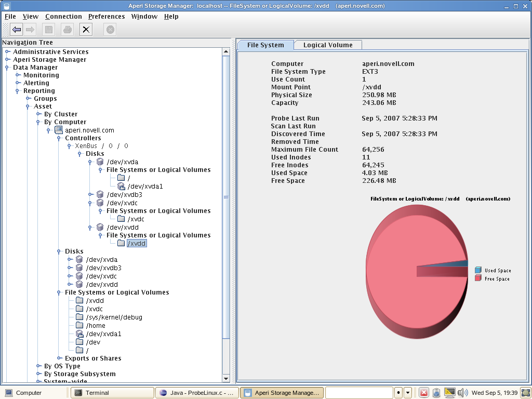Switch to the Logical Volume tab
The image size is (532, 399).
tap(328, 45)
